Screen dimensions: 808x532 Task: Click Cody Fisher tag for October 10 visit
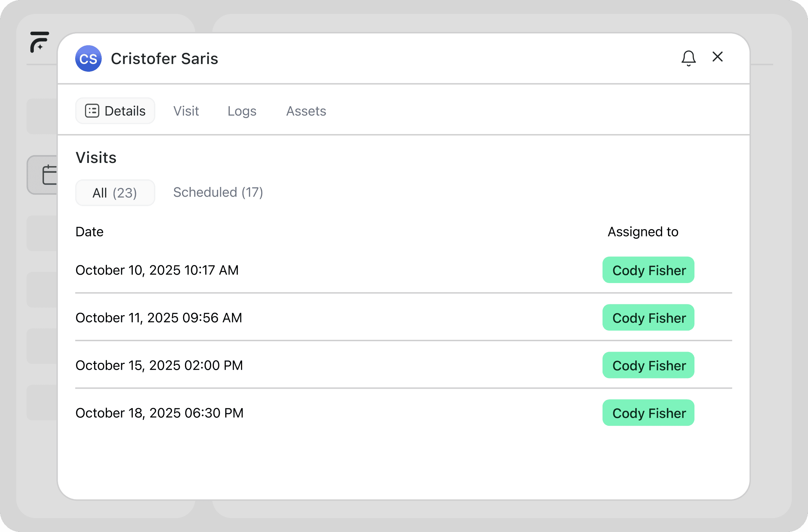click(648, 270)
